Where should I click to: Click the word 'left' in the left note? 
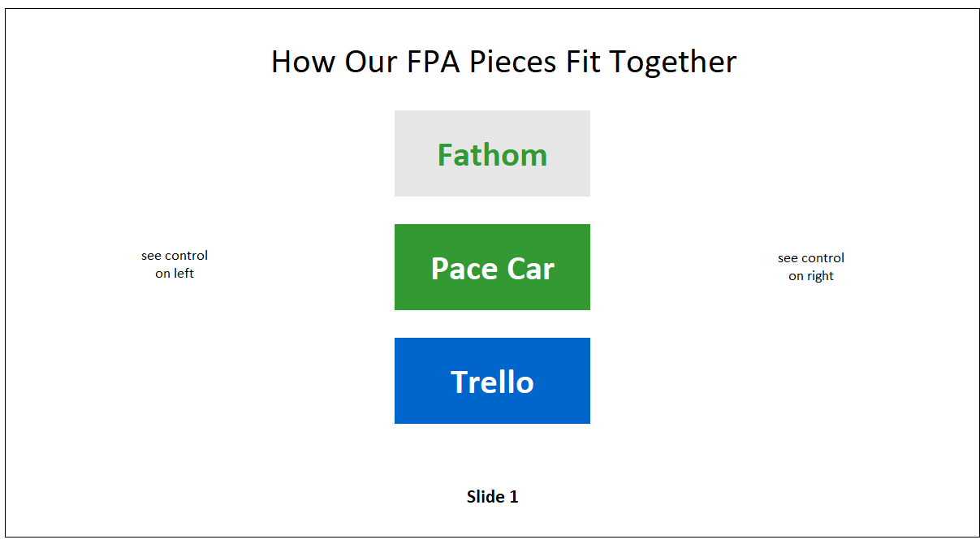184,274
